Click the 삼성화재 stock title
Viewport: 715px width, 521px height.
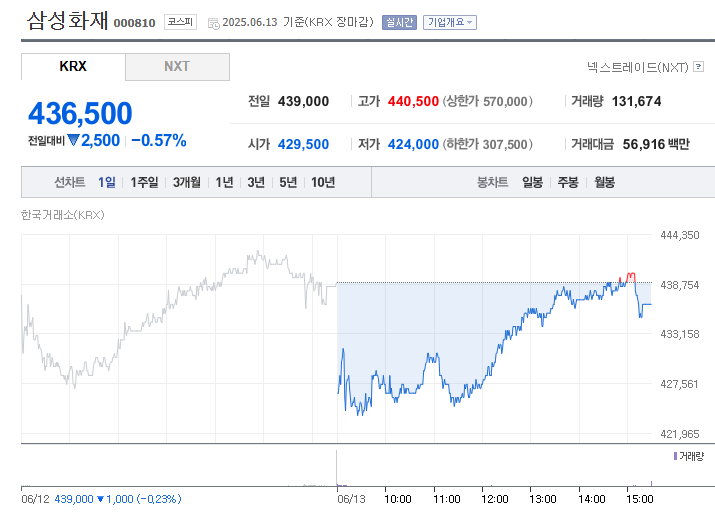pyautogui.click(x=67, y=21)
